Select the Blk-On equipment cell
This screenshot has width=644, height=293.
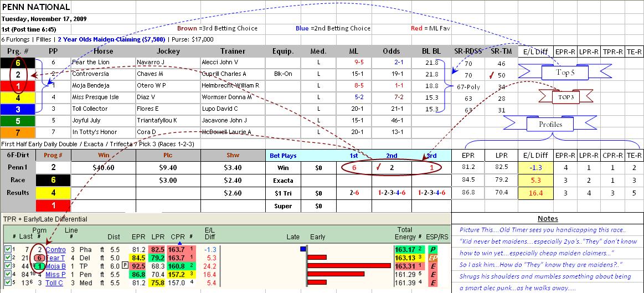pos(283,74)
